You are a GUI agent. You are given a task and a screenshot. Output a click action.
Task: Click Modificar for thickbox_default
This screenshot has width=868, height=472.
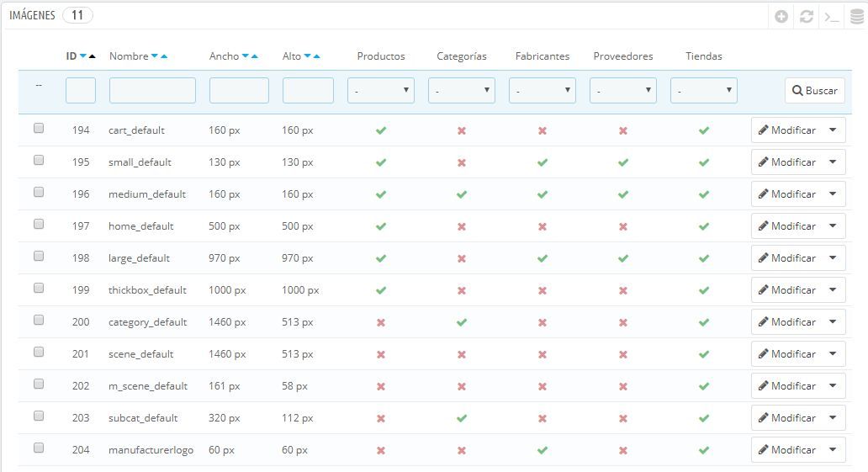(787, 290)
